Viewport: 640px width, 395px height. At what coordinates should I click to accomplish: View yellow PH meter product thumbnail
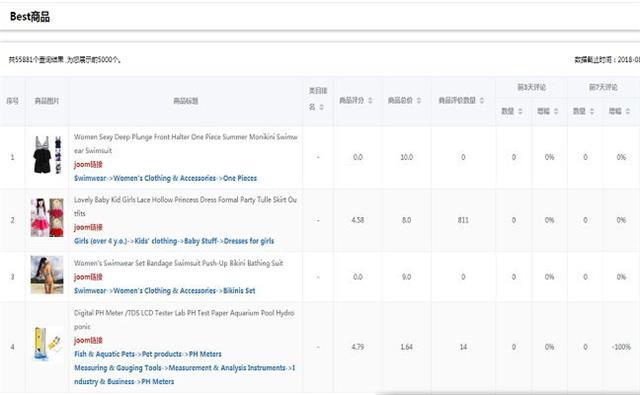pyautogui.click(x=47, y=344)
